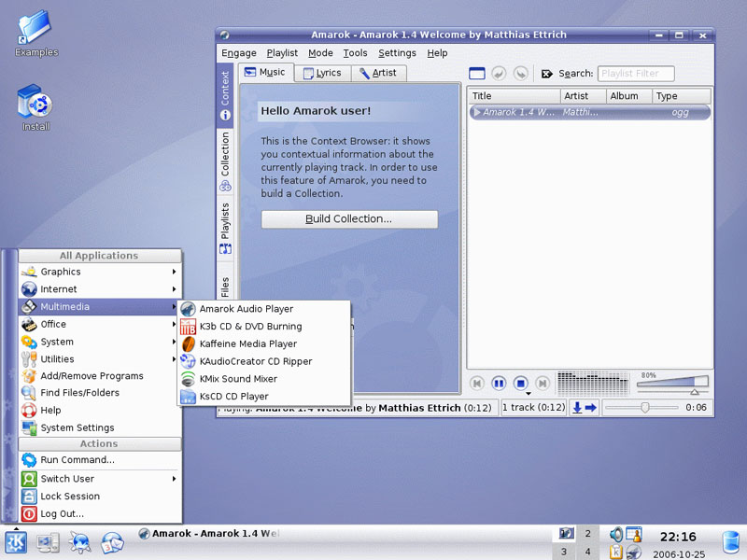Launch Add/Remove Programs
Image resolution: width=747 pixels, height=560 pixels.
(100, 376)
